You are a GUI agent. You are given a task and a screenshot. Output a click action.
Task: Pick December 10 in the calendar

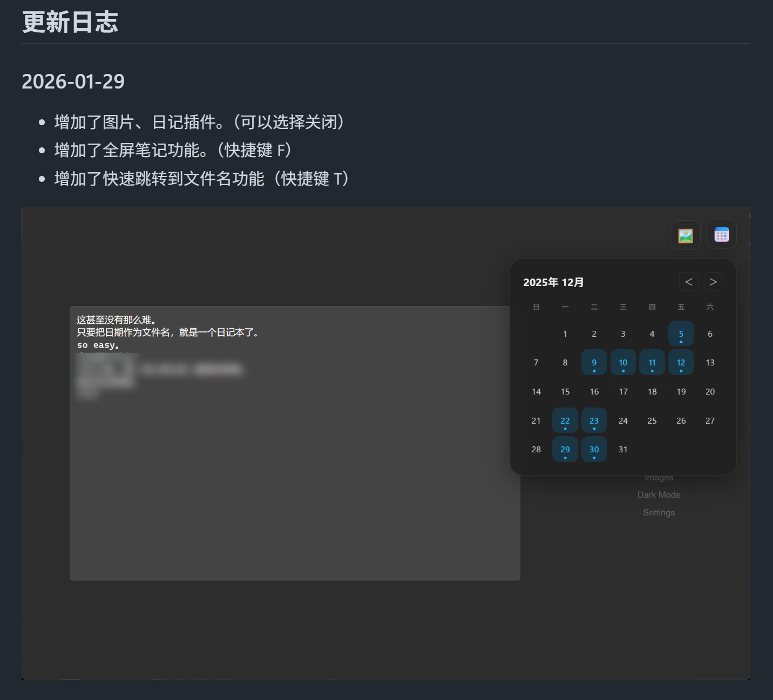pos(623,363)
